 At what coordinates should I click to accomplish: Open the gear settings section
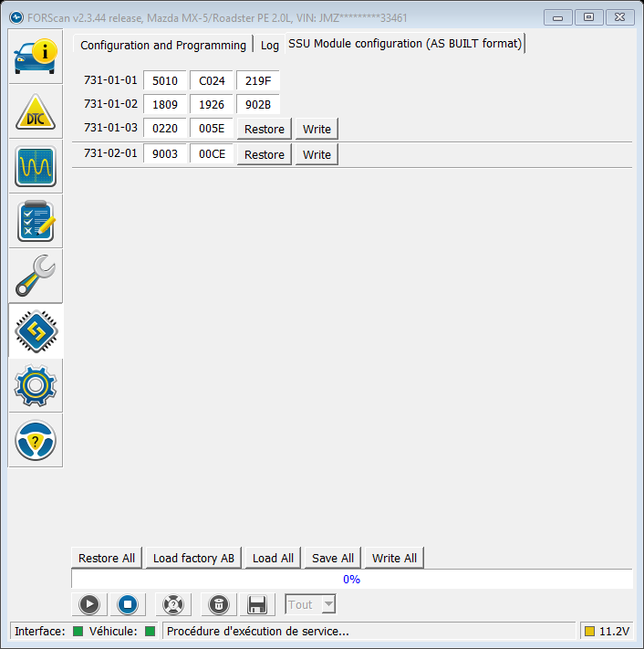pos(36,385)
